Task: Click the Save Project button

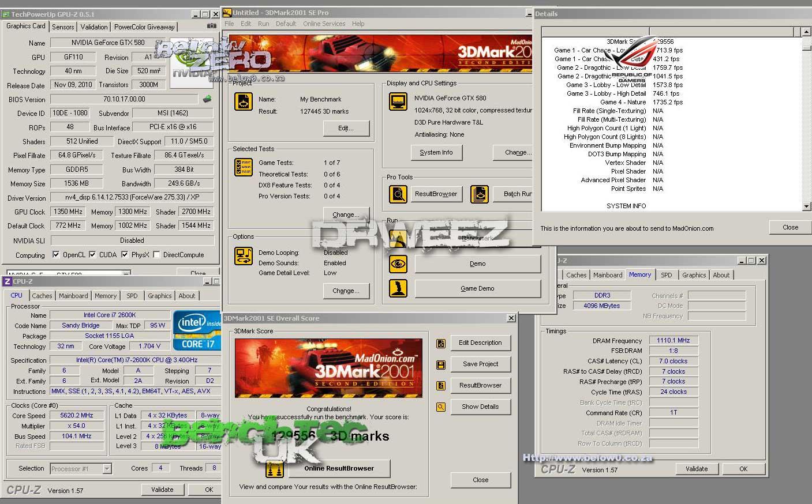Action: (x=481, y=364)
